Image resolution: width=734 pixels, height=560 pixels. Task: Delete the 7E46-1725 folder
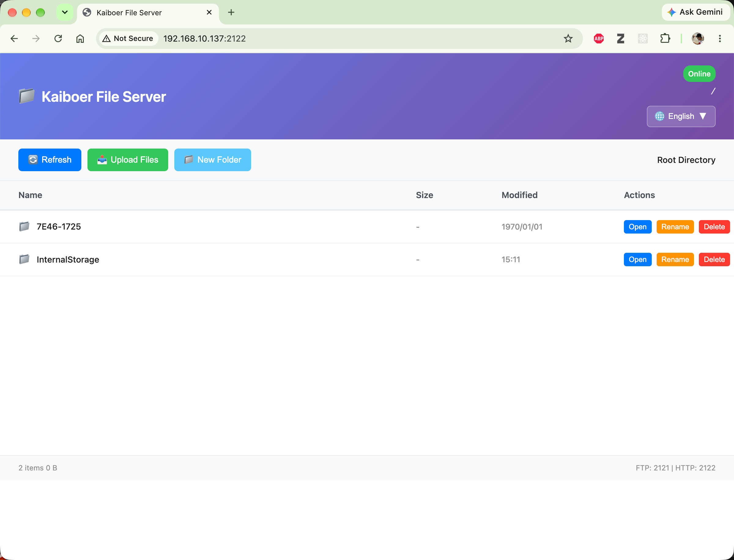point(714,227)
